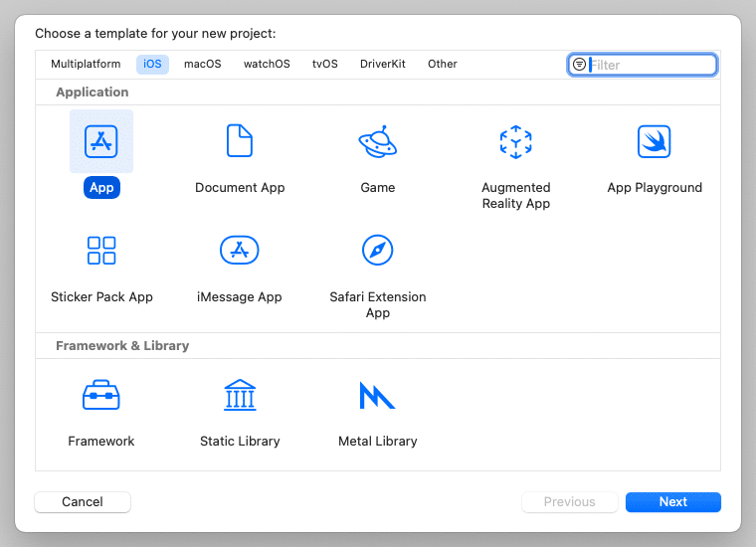
Task: Click the Next button
Action: pos(673,501)
